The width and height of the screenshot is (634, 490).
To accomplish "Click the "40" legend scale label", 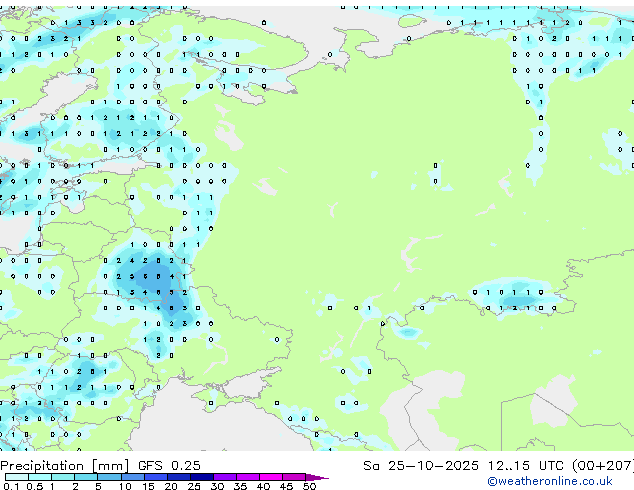I will (263, 486).
